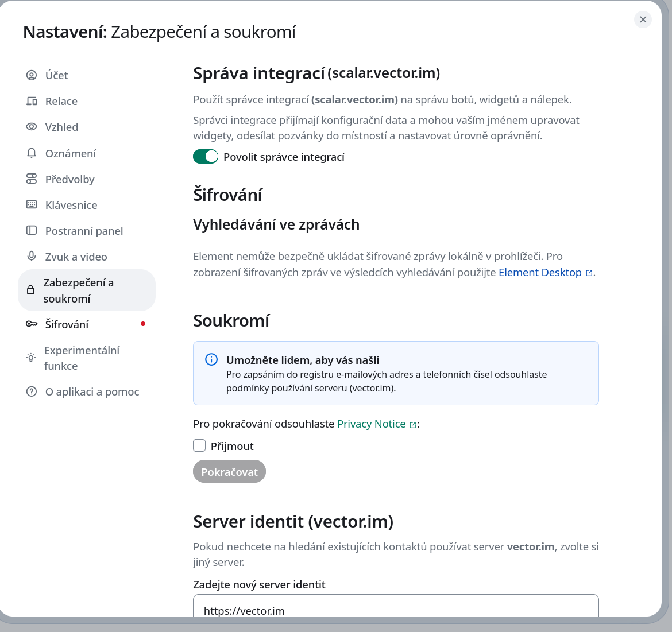Open the Privacy Notice link
Screen dimensions: 672x632
pyautogui.click(x=371, y=424)
